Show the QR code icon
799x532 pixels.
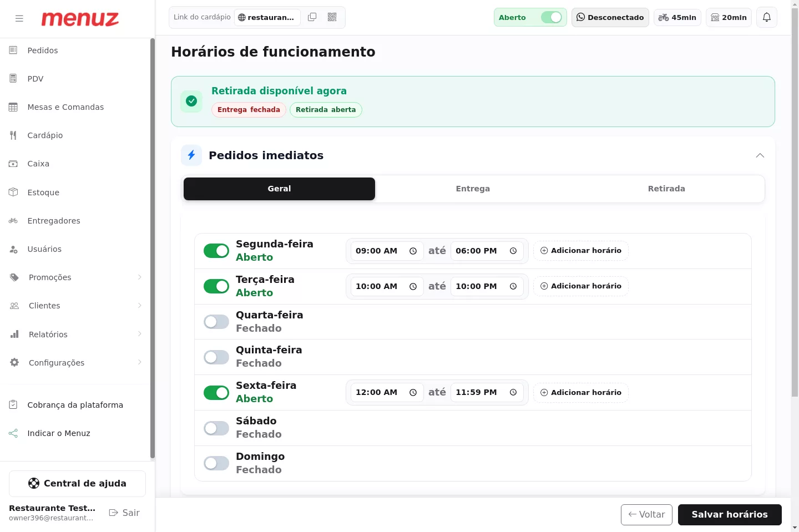332,17
